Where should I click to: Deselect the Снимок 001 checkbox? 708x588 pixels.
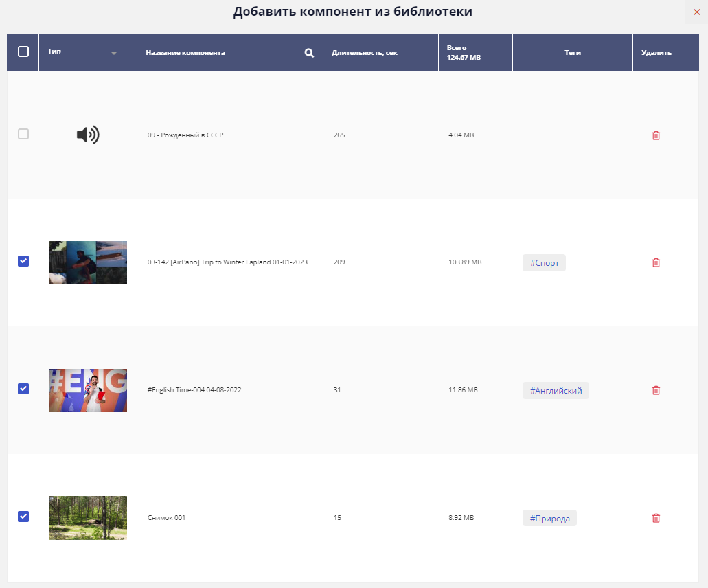(23, 517)
